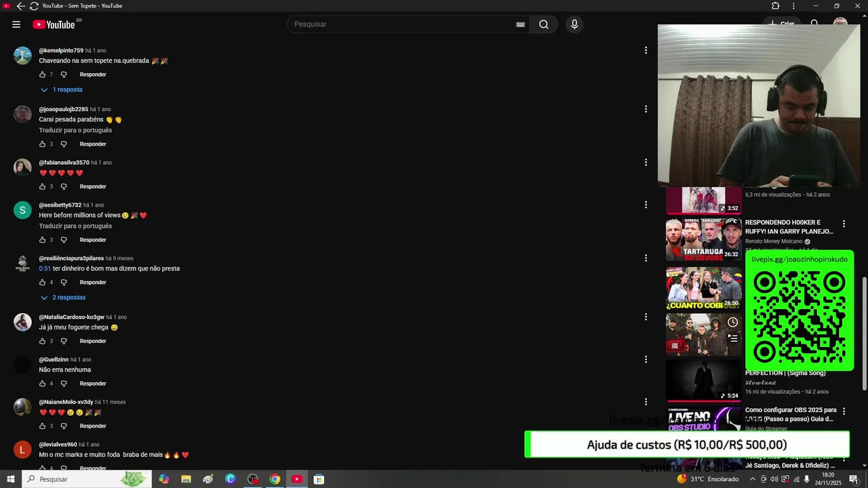Like the comment by @sesibetty6732
The height and width of the screenshot is (488, 868).
(42, 240)
